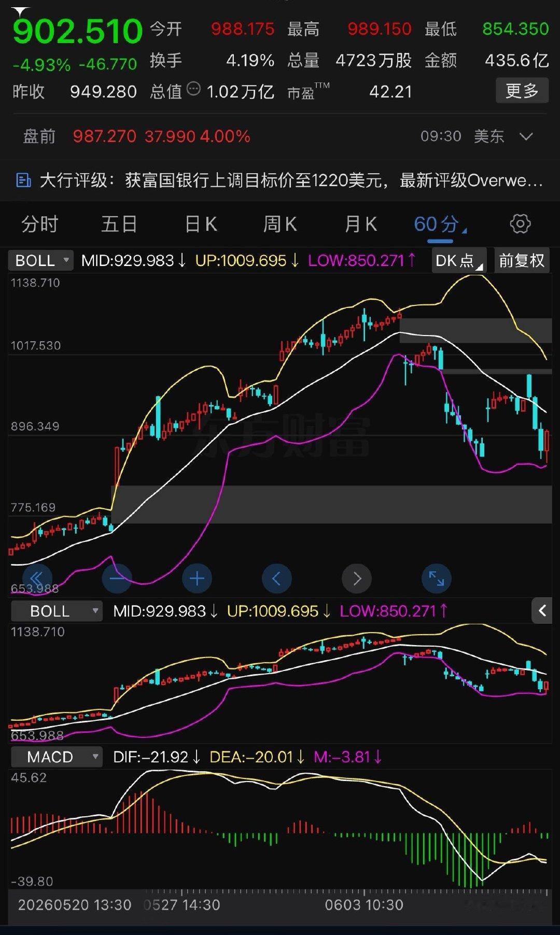The width and height of the screenshot is (560, 935).
Task: Tap the double-left rewind chart button
Action: (x=37, y=578)
